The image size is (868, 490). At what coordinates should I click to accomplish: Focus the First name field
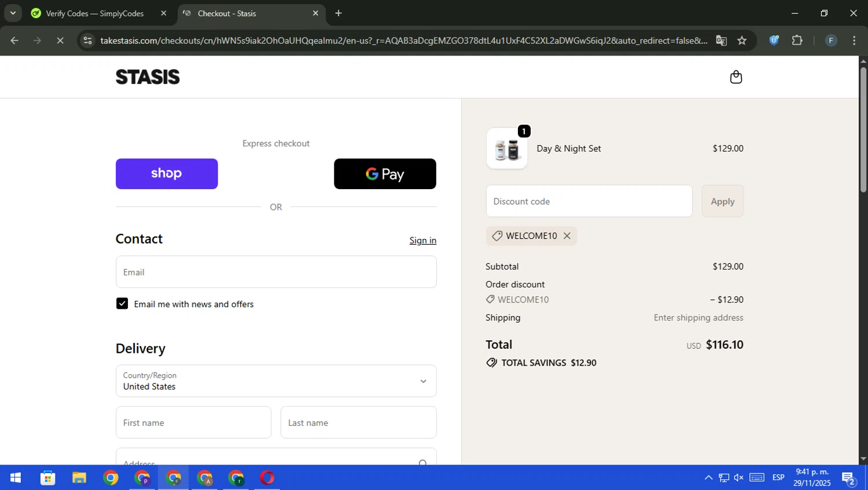tap(193, 422)
